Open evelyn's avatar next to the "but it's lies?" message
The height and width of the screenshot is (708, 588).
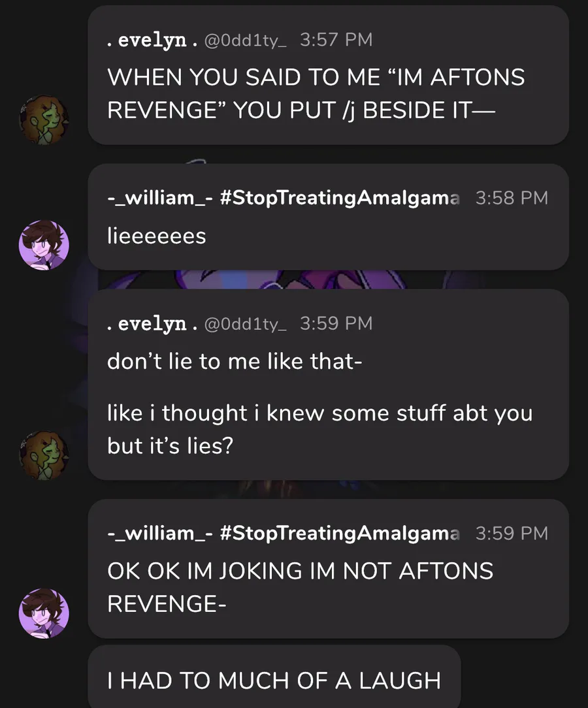click(44, 455)
